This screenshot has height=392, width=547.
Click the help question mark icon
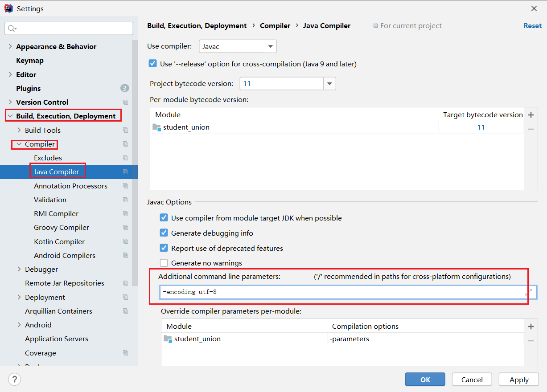point(15,380)
